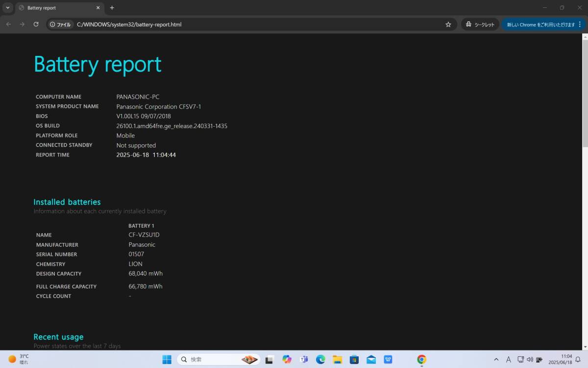This screenshot has height=368, width=588.
Task: Click BIOS value V1.00L15 09/07/2018
Action: pos(144,116)
